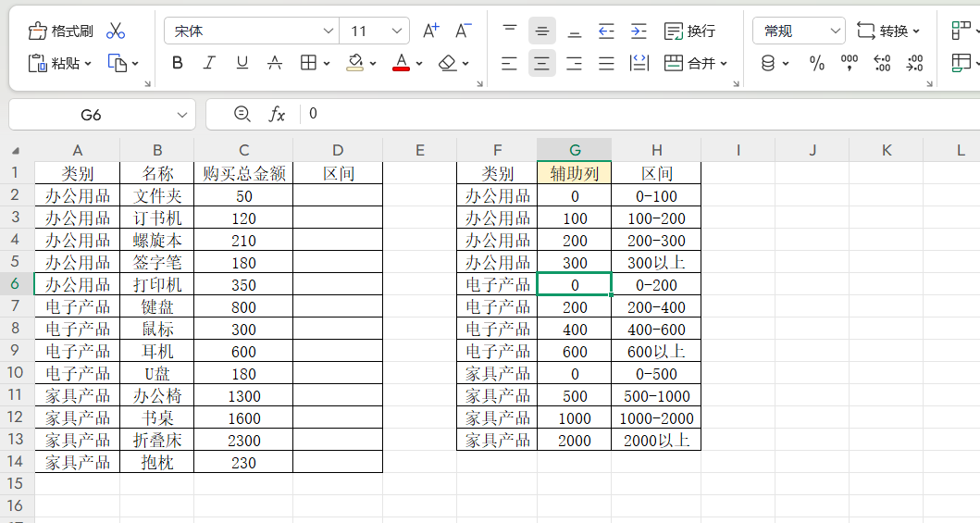Click the increase indent icon
980x523 pixels.
639,31
